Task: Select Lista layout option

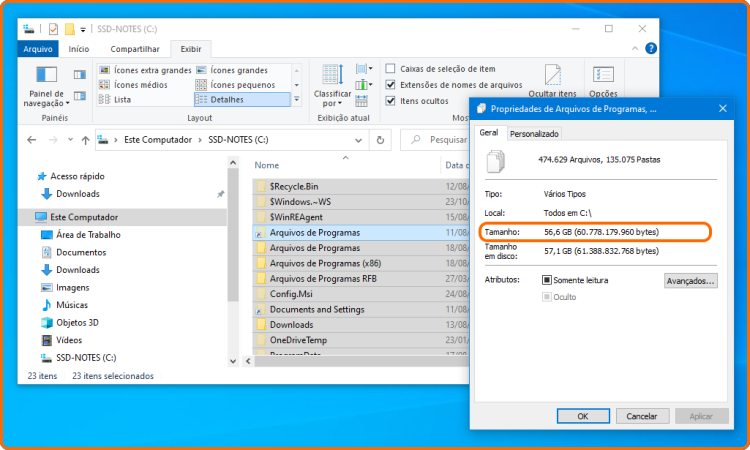Action: pos(115,99)
